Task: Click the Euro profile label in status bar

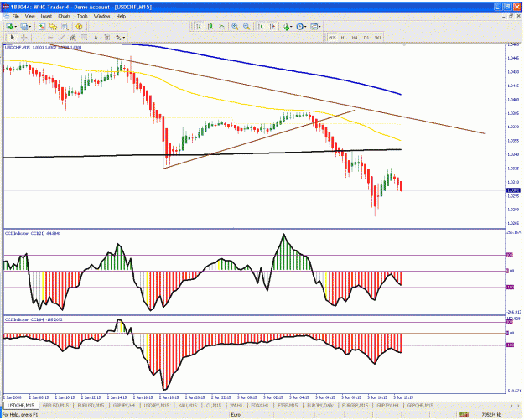Action: (236, 415)
